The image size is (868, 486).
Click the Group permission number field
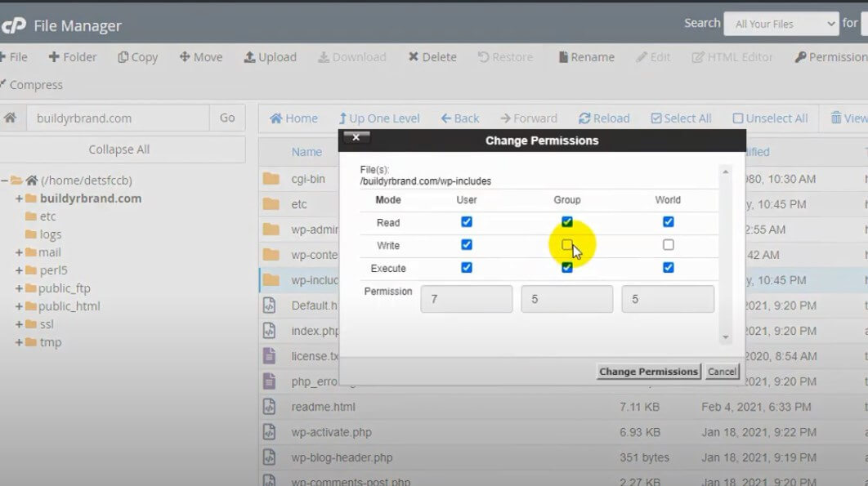(567, 299)
